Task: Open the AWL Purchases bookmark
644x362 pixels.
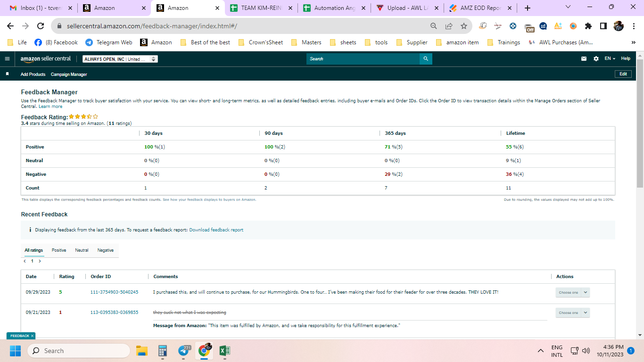Action: (561, 42)
